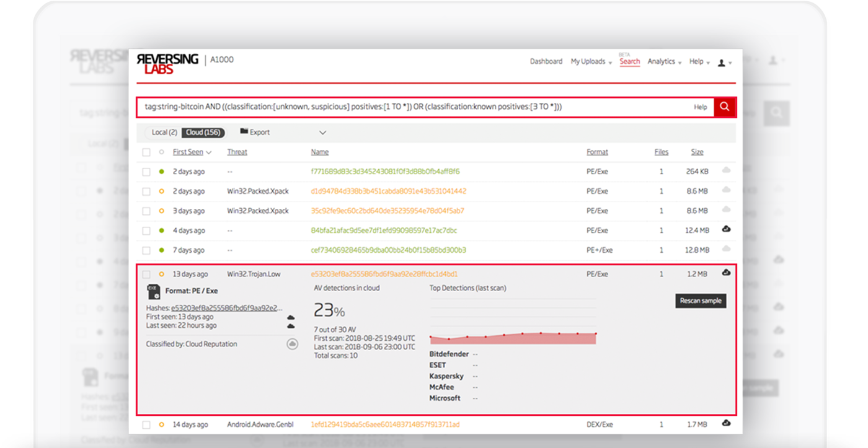Open sample 35c92fe9ec60c2bd640de35235954e78d04f5ab7
Image resolution: width=868 pixels, height=448 pixels.
(x=387, y=211)
